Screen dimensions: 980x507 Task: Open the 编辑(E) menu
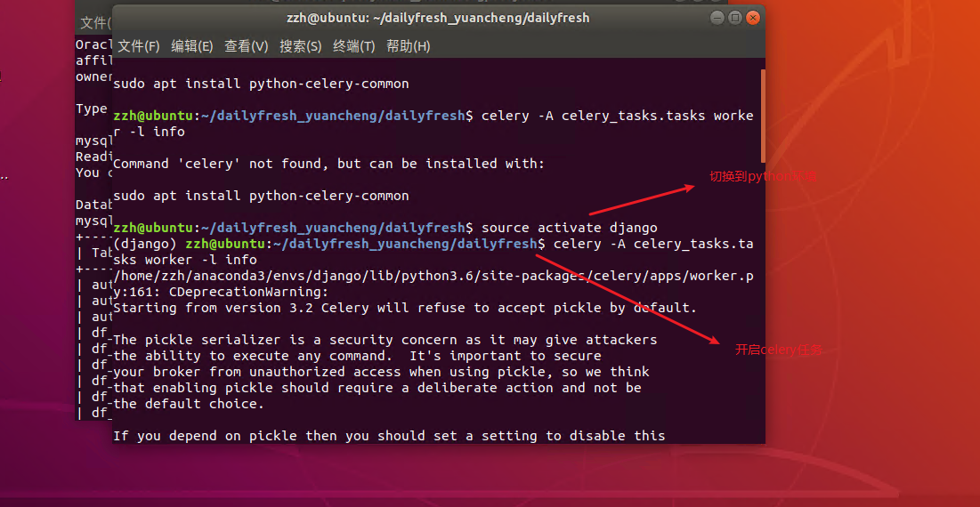pyautogui.click(x=192, y=46)
